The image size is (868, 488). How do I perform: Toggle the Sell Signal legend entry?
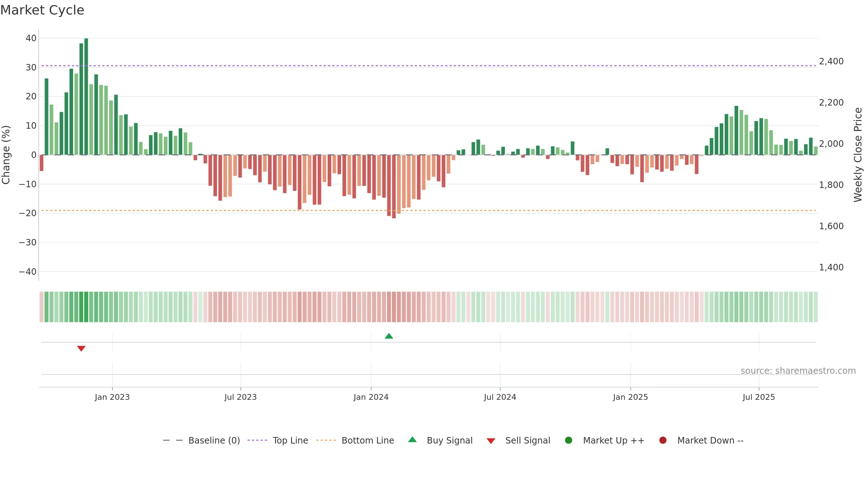(x=518, y=440)
